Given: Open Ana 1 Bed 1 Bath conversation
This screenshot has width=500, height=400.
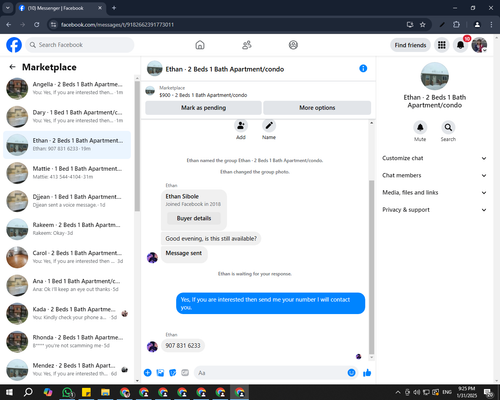Looking at the screenshot, I should click(67, 285).
